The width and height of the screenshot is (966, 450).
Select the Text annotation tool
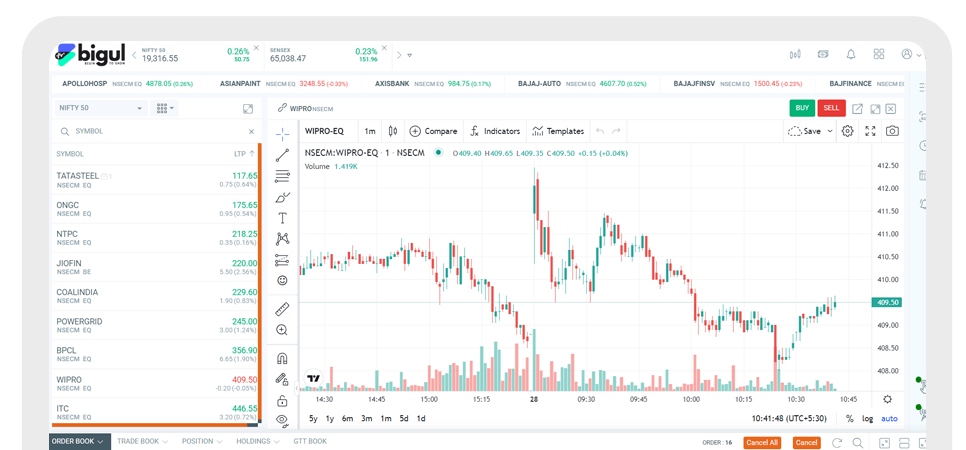[x=282, y=218]
